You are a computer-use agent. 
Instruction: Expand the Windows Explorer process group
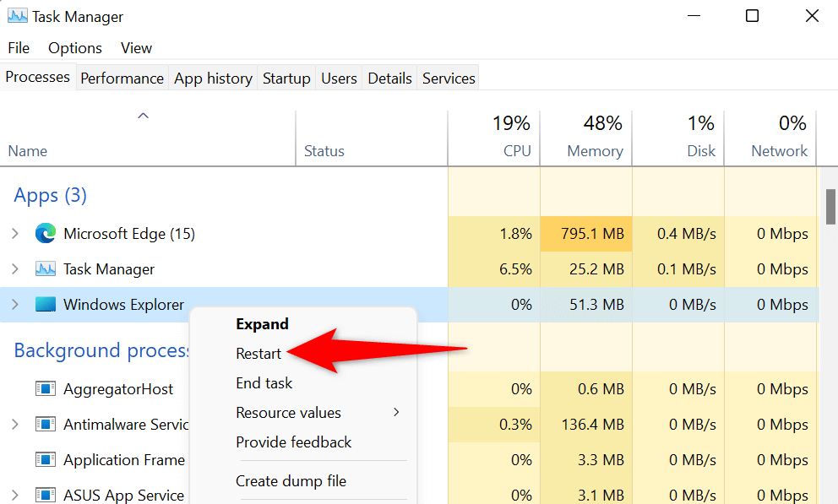click(x=15, y=305)
